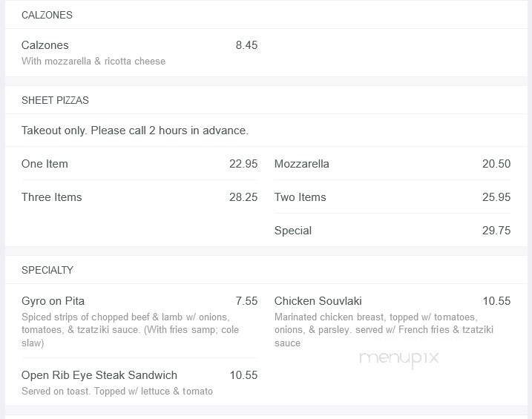Click the mozzarella & ricotta cheese description
The width and height of the screenshot is (532, 419).
[x=93, y=62]
